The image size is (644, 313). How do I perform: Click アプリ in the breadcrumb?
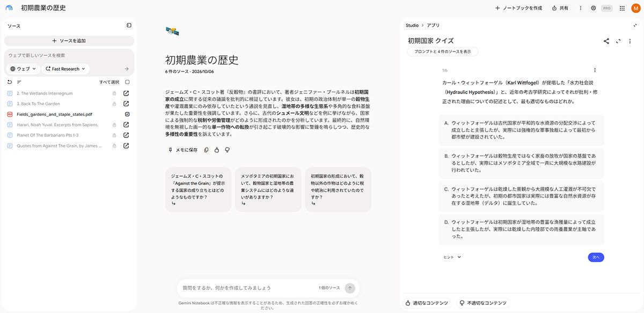[434, 25]
